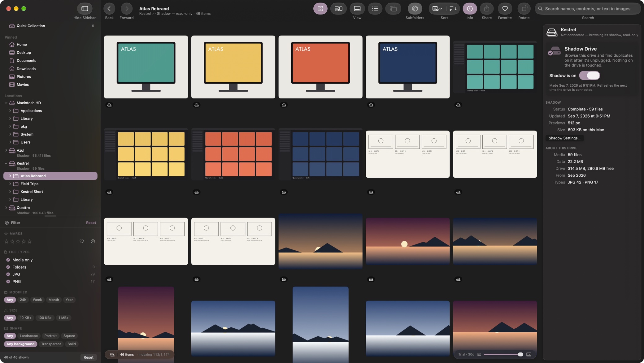Turn off the 'Shadow is on' switch
This screenshot has width=644, height=363.
(590, 76)
